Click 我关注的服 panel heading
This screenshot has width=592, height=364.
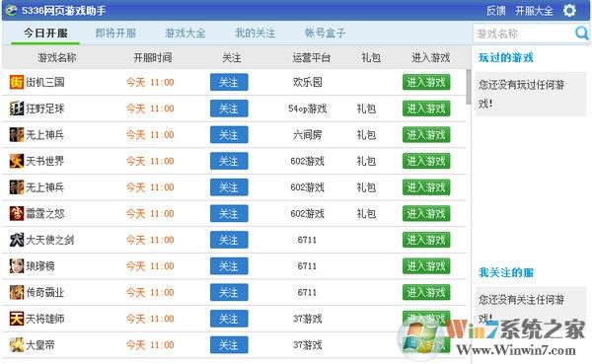point(506,272)
